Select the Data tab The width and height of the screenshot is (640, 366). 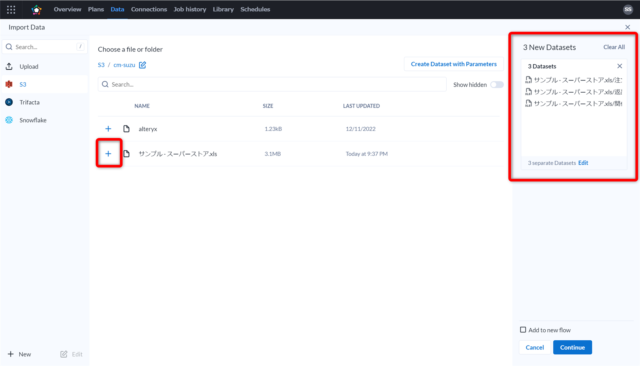(117, 9)
